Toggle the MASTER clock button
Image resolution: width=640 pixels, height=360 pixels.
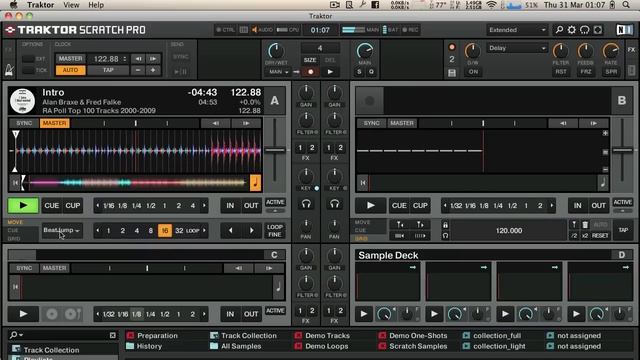[70, 59]
